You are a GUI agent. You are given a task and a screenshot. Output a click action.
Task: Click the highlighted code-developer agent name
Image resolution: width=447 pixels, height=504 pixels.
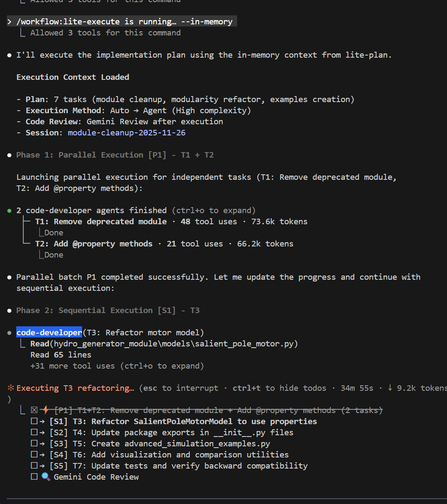tap(49, 332)
